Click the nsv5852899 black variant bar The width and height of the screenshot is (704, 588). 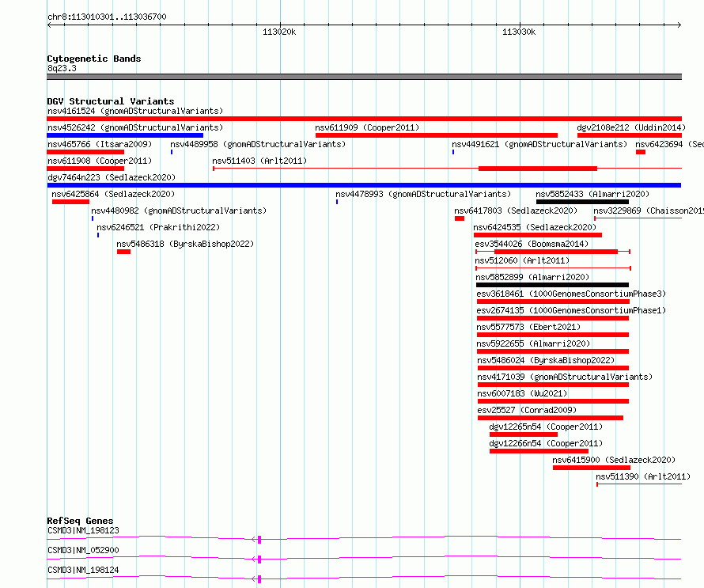click(552, 285)
